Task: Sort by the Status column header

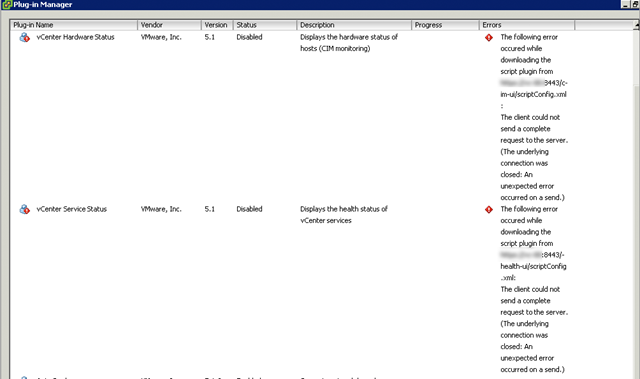Action: click(x=265, y=25)
